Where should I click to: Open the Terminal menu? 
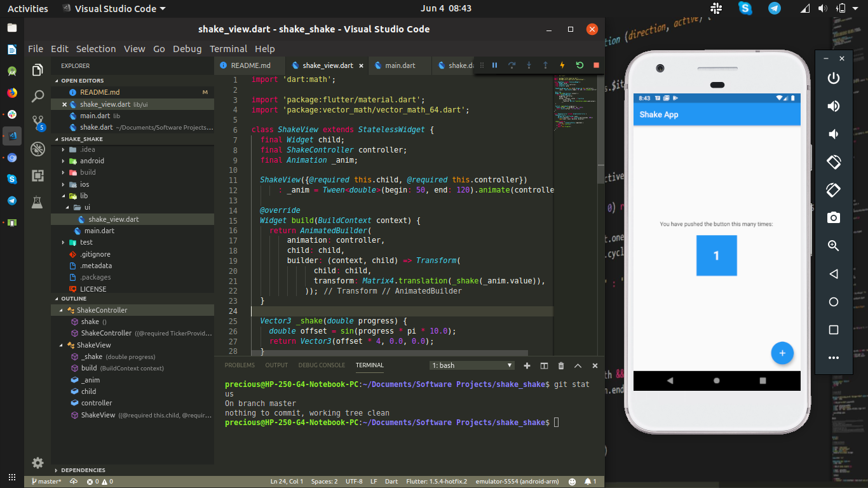[x=228, y=49]
